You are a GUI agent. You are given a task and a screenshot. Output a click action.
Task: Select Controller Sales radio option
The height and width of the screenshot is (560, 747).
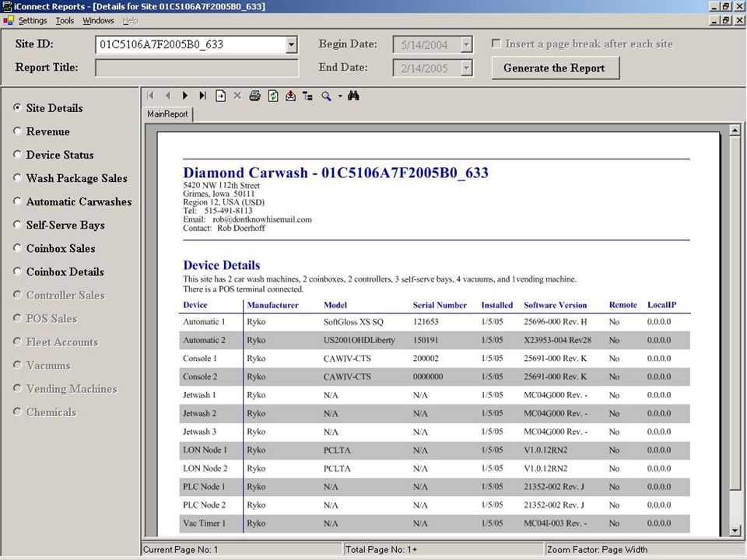18,294
